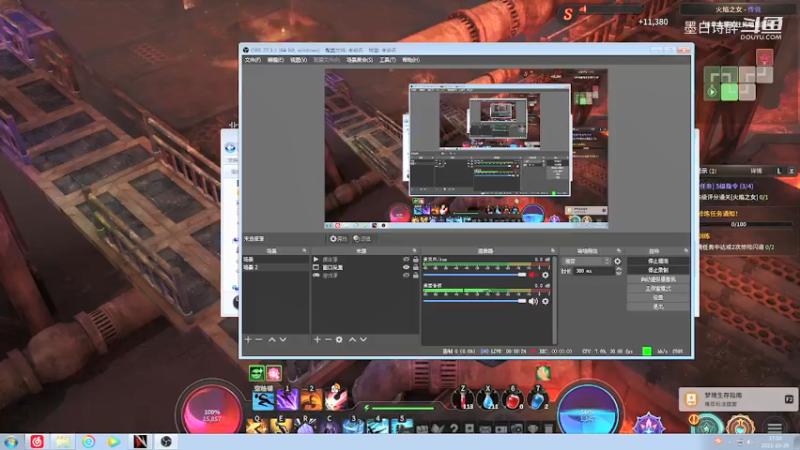Open the blue browser icon on taskbar
The image size is (800, 450).
(x=88, y=441)
